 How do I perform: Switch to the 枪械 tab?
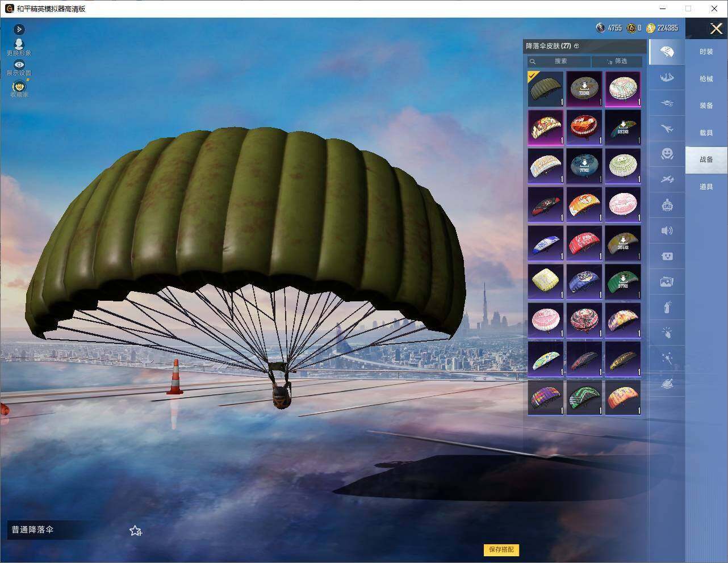tap(706, 79)
